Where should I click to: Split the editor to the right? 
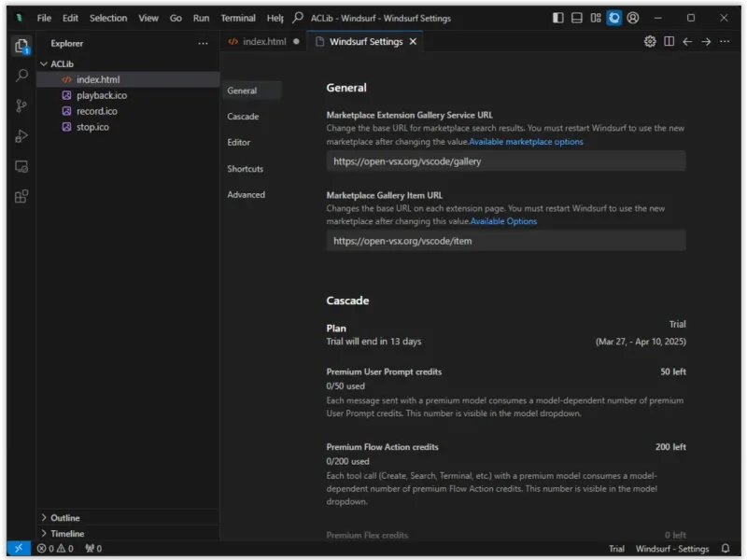669,41
